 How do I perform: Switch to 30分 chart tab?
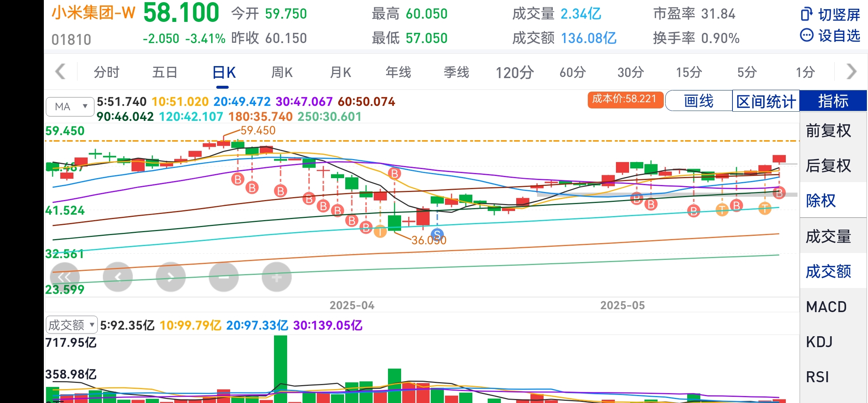coord(631,72)
